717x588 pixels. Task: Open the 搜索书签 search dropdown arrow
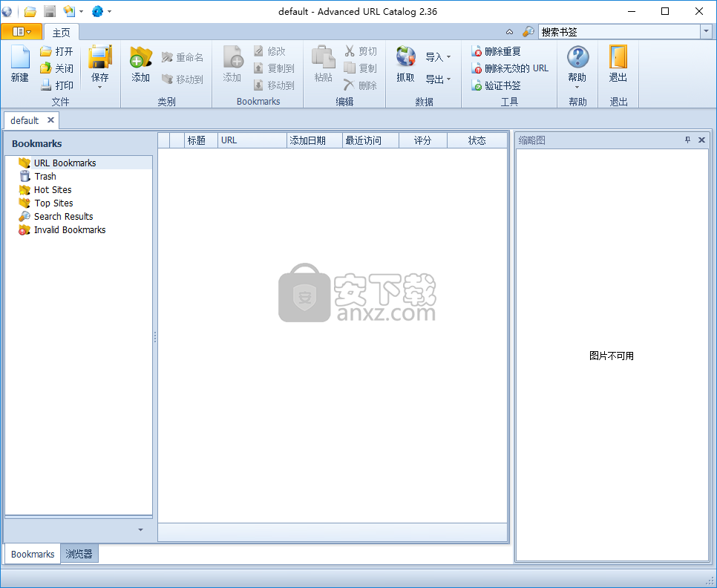click(x=705, y=31)
